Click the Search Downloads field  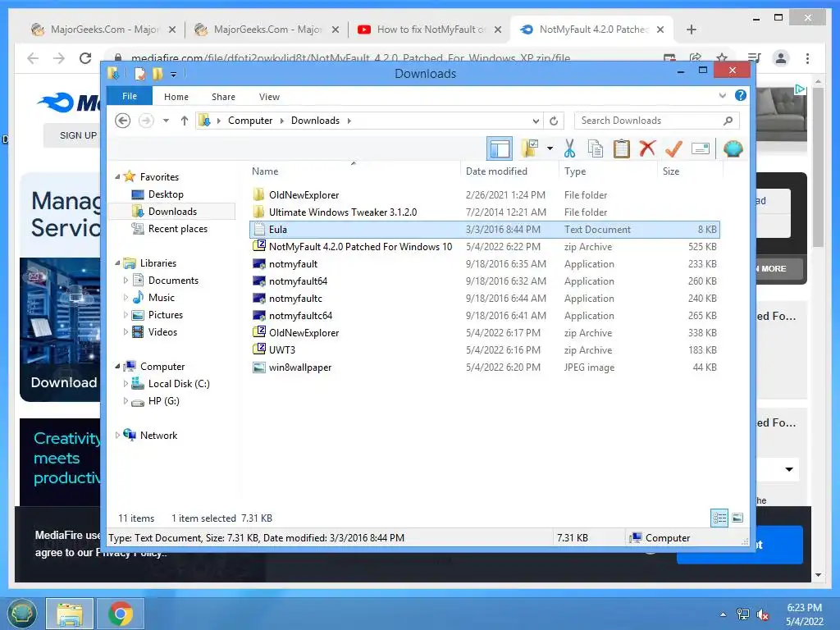pyautogui.click(x=656, y=121)
